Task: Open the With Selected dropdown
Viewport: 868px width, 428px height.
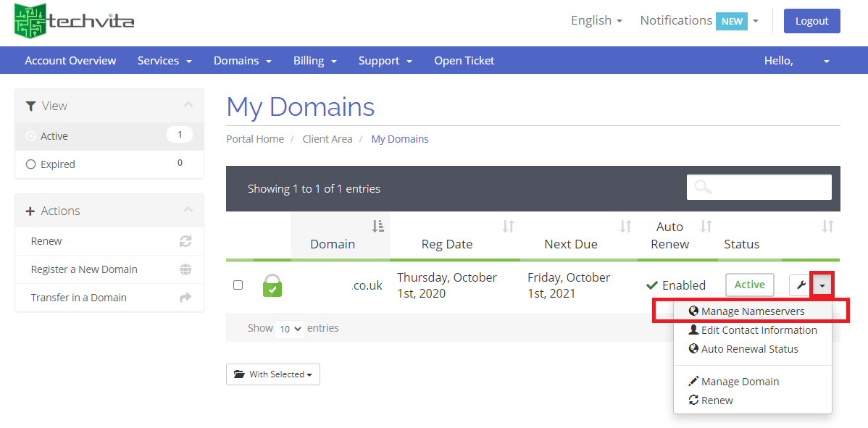Action: tap(272, 374)
